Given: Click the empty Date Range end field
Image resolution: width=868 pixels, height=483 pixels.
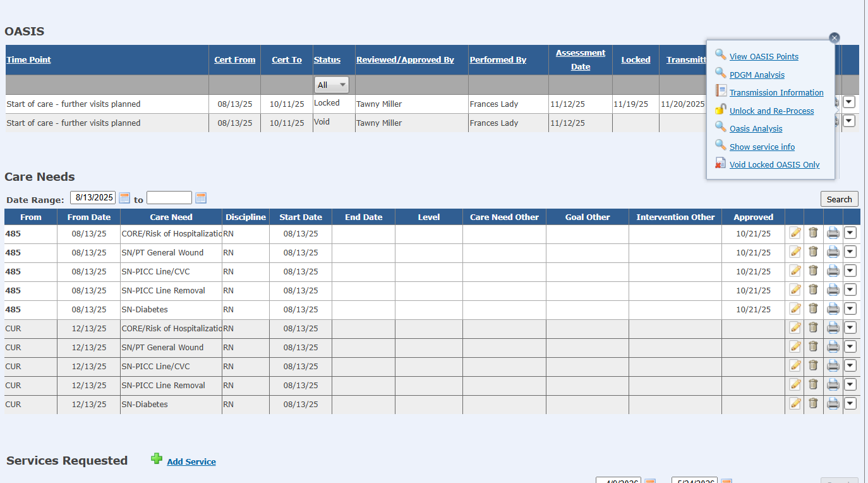Looking at the screenshot, I should [x=169, y=198].
